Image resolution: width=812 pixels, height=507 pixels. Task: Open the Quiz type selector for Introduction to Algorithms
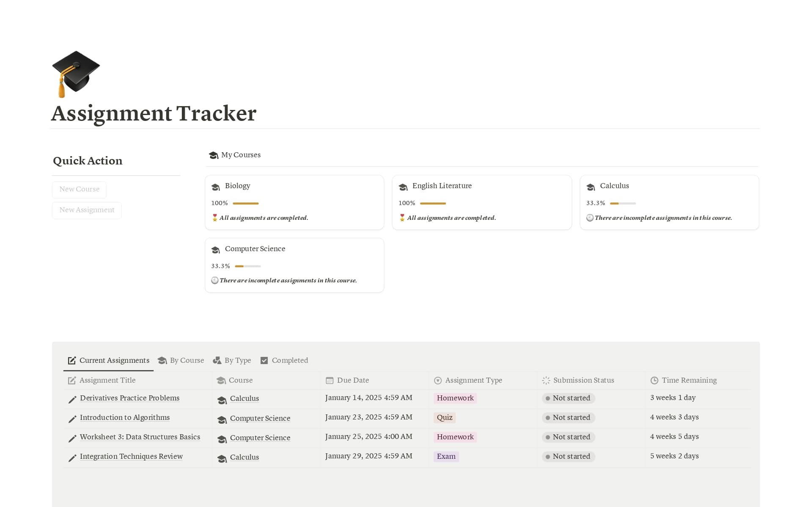tap(444, 417)
